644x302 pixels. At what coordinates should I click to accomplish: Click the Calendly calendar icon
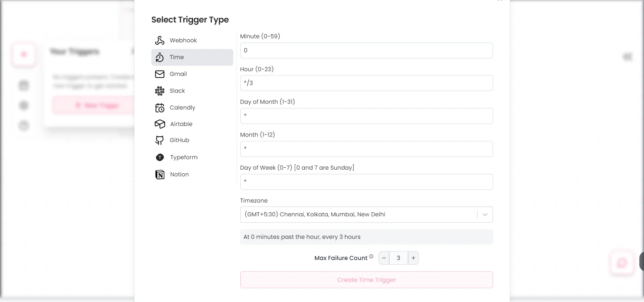[160, 107]
